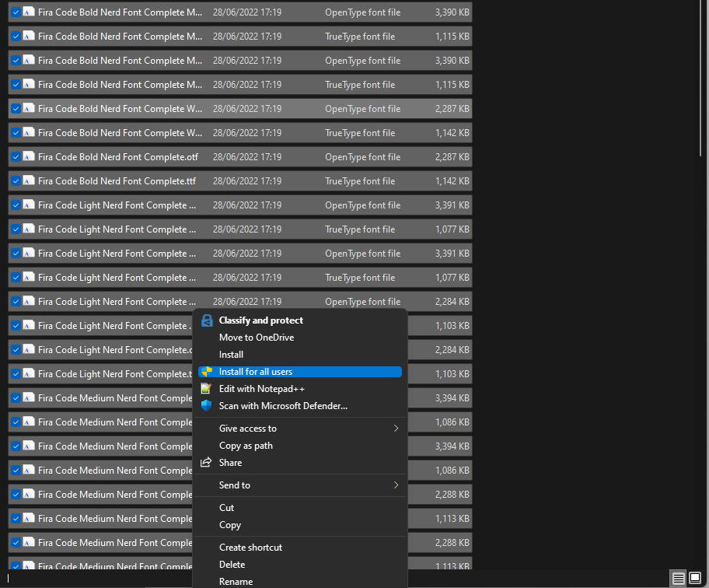
Task: Click the 2,287 KB size of Complete.otf
Action: 452,157
